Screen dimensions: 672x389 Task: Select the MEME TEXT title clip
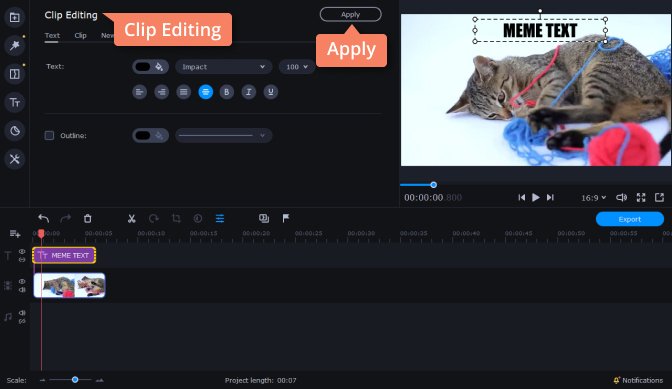click(x=64, y=255)
